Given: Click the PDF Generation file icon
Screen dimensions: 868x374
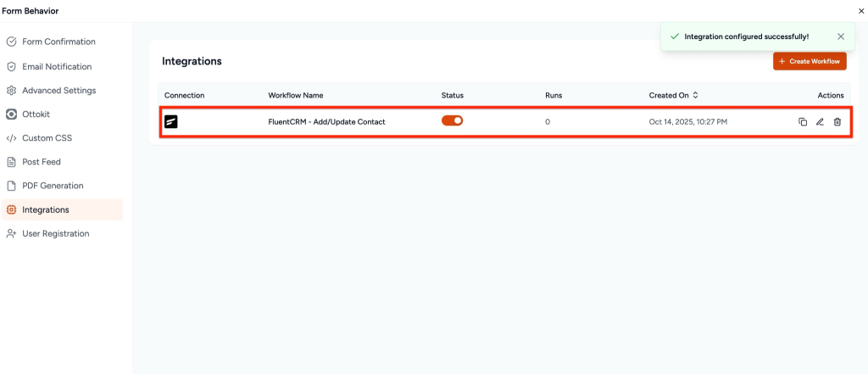Looking at the screenshot, I should (x=11, y=186).
